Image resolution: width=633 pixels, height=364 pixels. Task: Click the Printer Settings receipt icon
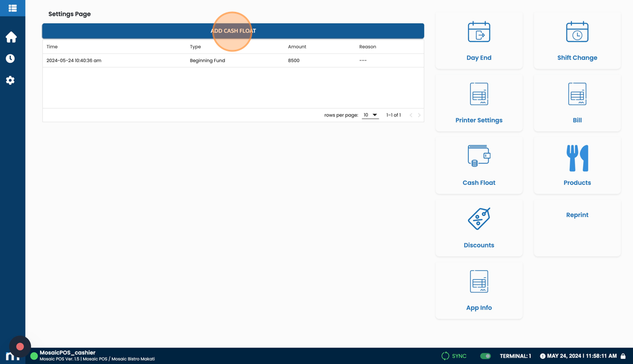(x=479, y=94)
